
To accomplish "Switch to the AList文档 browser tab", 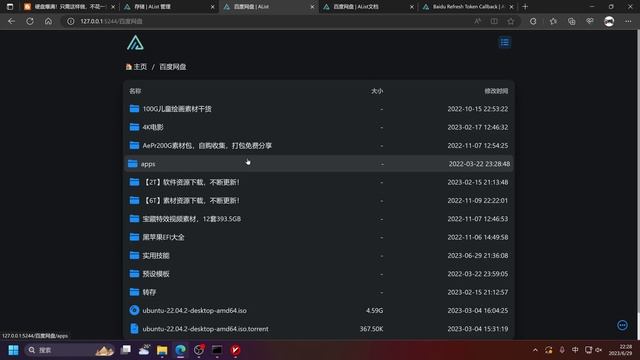I will coord(368,7).
